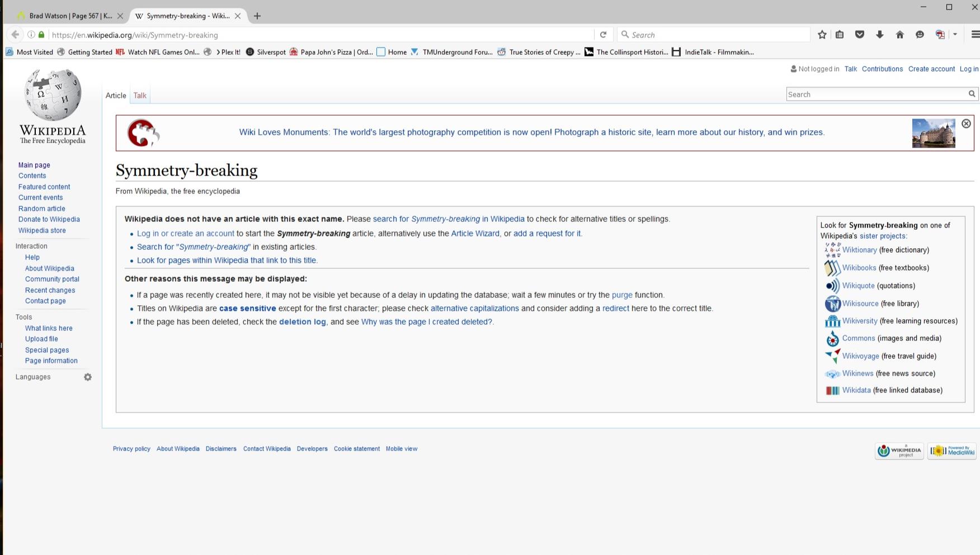Image resolution: width=980 pixels, height=555 pixels.
Task: Click the Wikibooks icon
Action: pos(832,268)
